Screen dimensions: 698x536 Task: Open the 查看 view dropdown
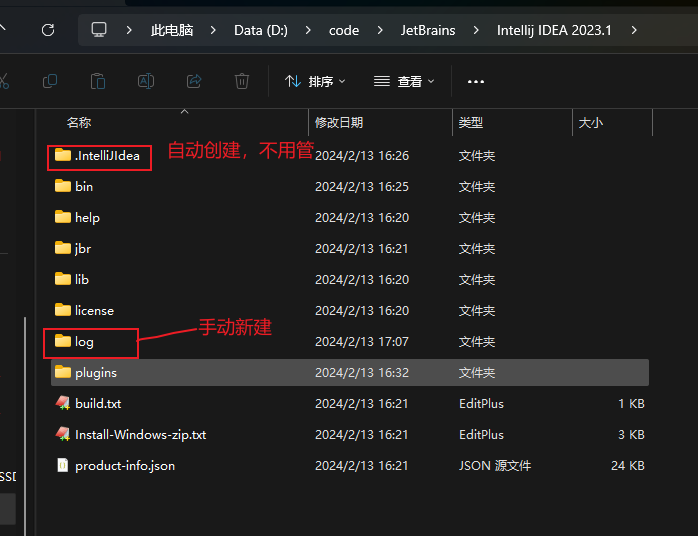404,81
